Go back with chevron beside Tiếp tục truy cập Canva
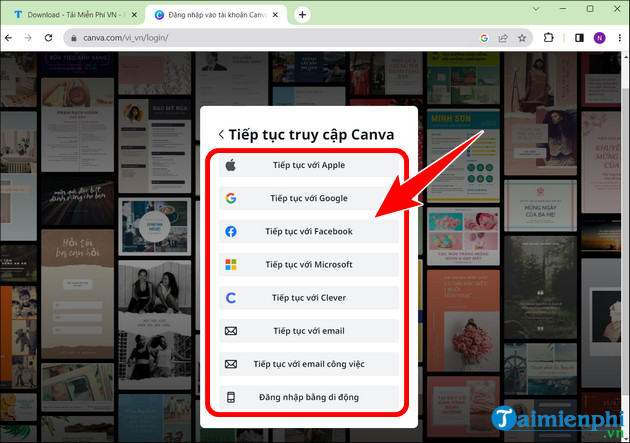This screenshot has width=630, height=443. (221, 135)
